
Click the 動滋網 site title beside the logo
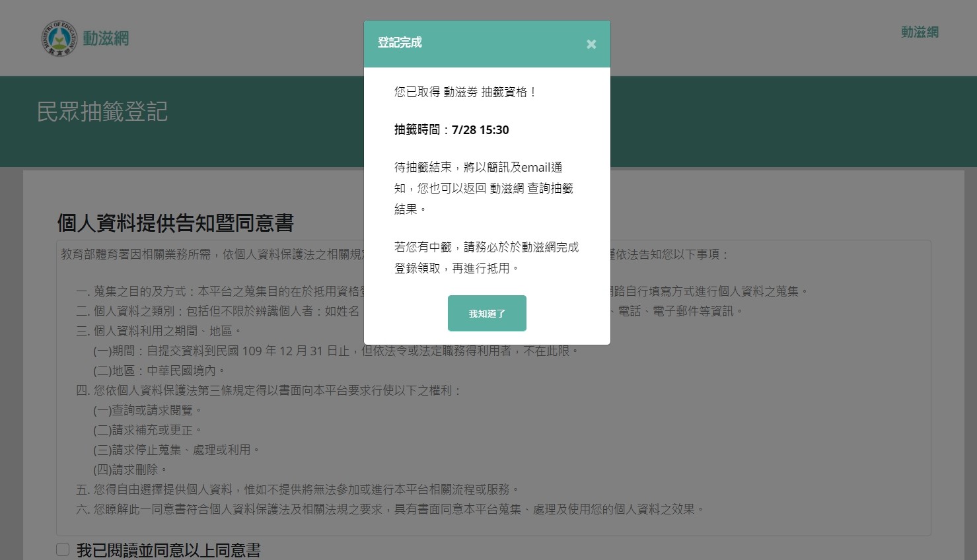click(x=106, y=38)
